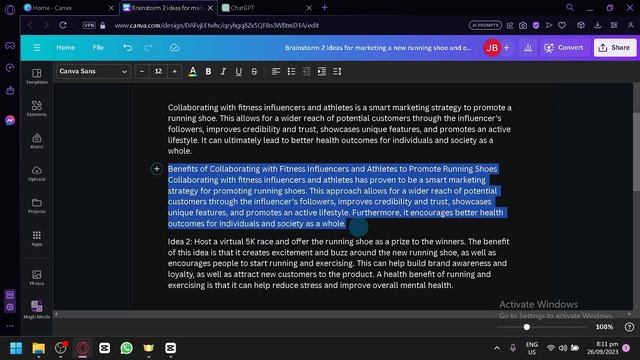Open Photos panel in sidebar
The image size is (640, 360).
36,278
